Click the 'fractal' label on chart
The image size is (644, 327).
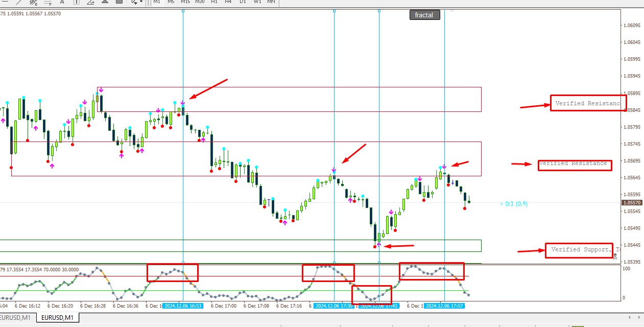tap(424, 15)
